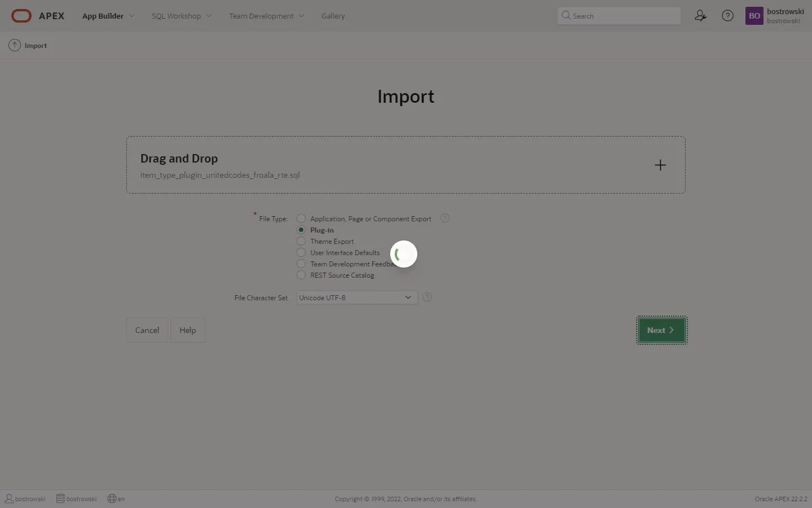The width and height of the screenshot is (812, 508).
Task: Select the Theme Export radio button
Action: coord(301,241)
